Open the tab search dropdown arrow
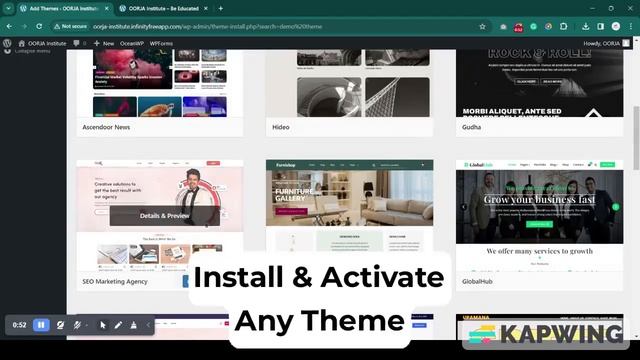The image size is (640, 360). pos(8,8)
